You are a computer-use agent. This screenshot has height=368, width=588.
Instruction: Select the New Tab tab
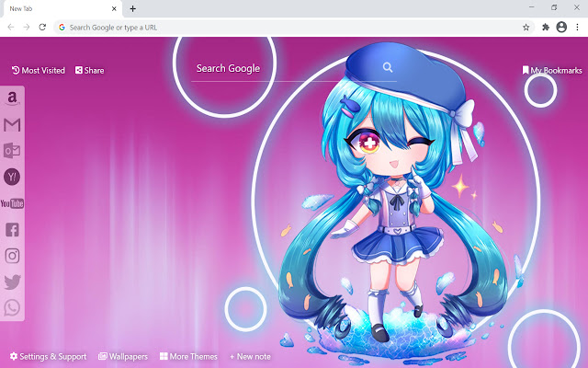62,8
